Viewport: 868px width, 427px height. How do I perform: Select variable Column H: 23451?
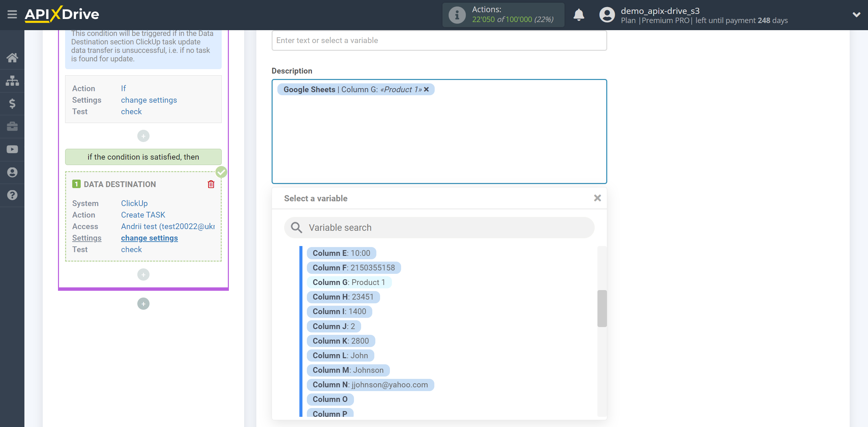(343, 297)
